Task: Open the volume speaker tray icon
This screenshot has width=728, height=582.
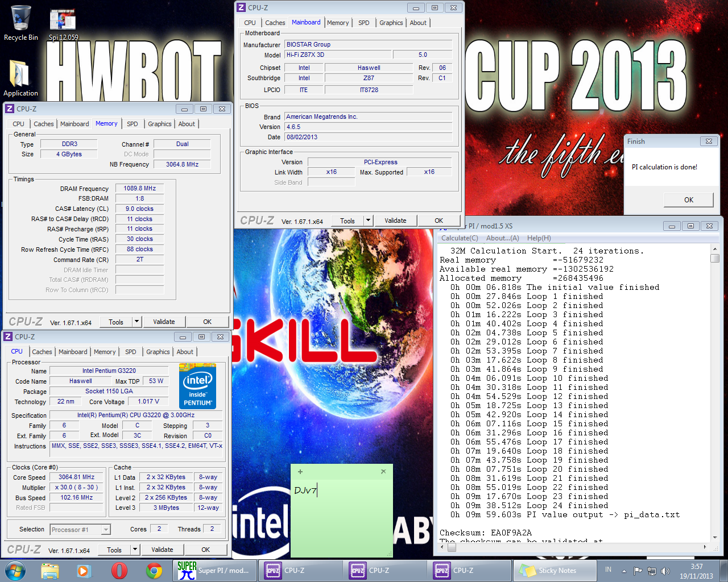Action: click(665, 571)
